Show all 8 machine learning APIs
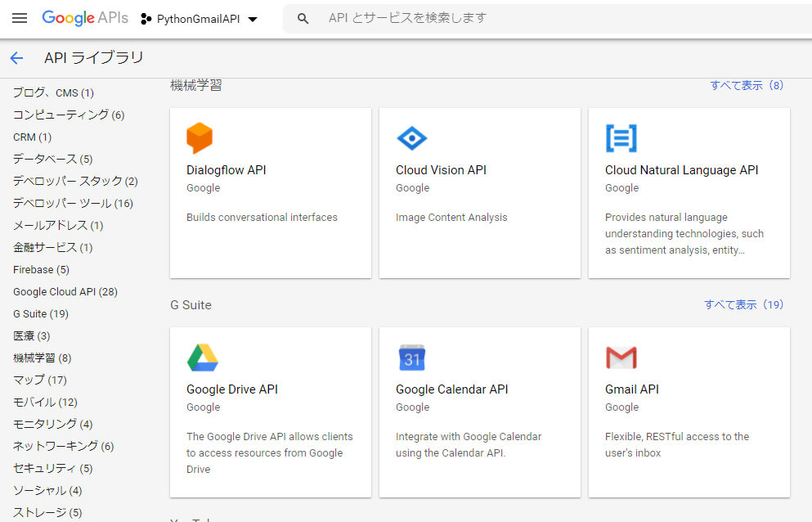The image size is (812, 522). point(747,85)
